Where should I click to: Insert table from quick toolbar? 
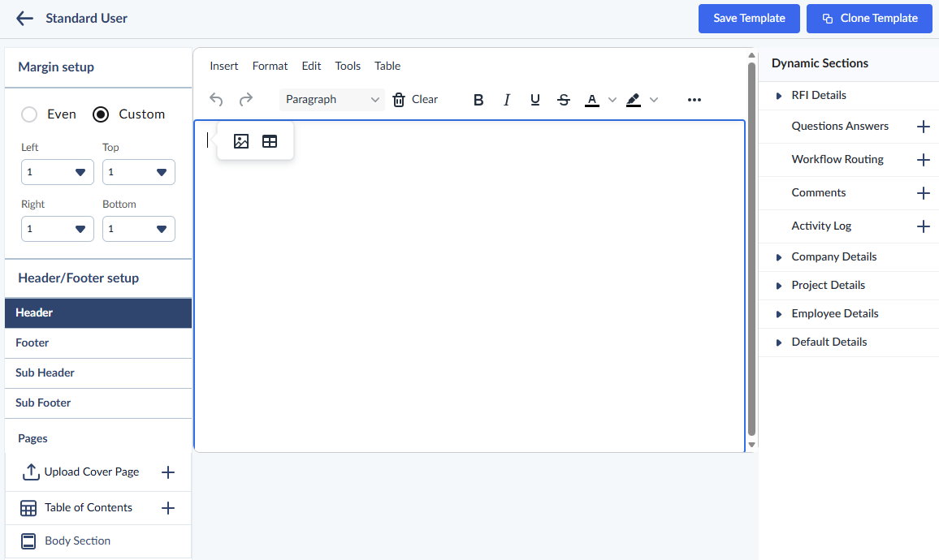click(270, 141)
